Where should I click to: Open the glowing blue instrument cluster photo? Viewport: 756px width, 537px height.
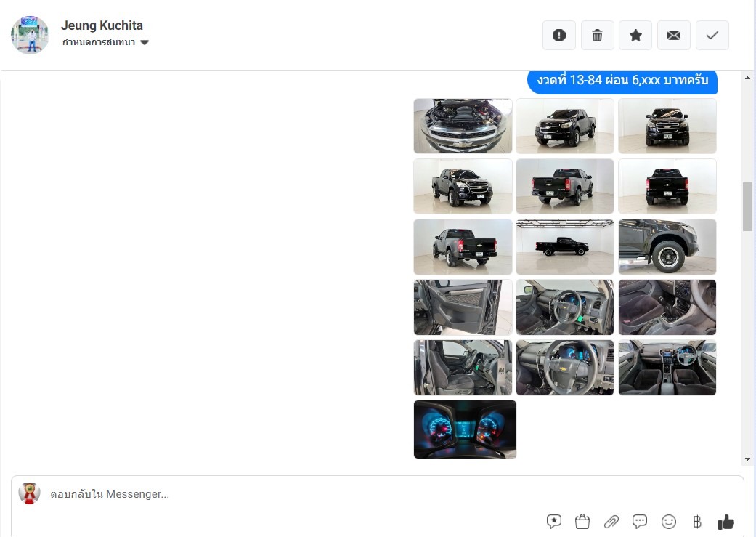[465, 429]
